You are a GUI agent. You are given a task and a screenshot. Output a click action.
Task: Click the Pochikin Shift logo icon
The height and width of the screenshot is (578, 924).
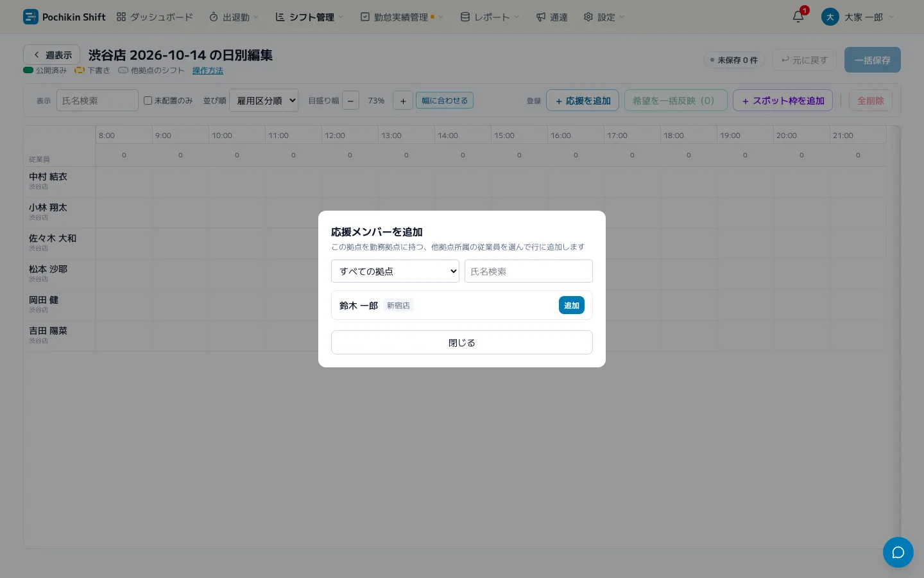[x=30, y=17]
